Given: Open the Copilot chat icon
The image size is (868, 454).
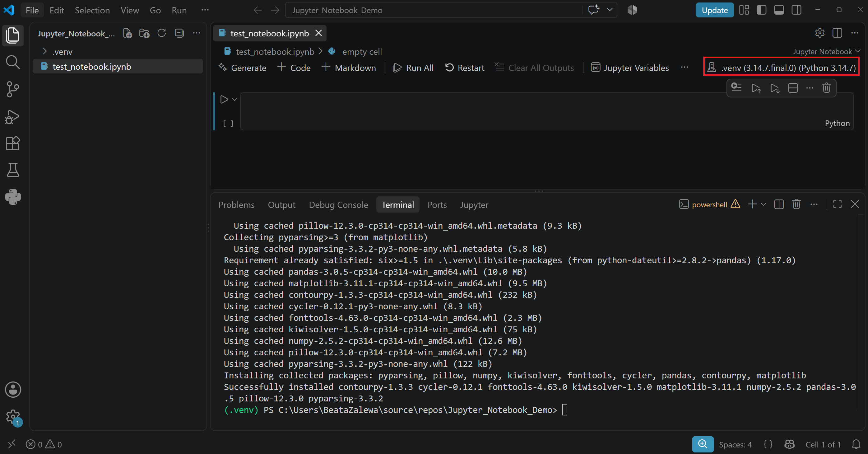Looking at the screenshot, I should tap(594, 10).
